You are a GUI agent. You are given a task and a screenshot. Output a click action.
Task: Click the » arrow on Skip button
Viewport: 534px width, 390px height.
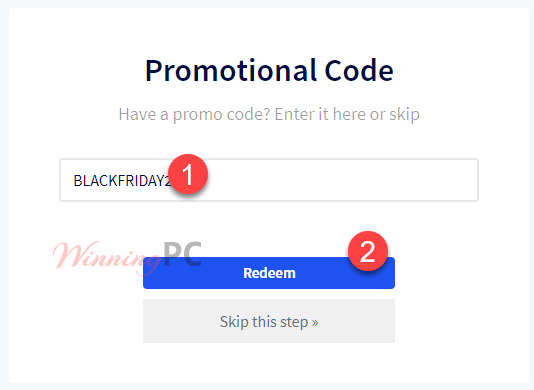click(x=315, y=322)
